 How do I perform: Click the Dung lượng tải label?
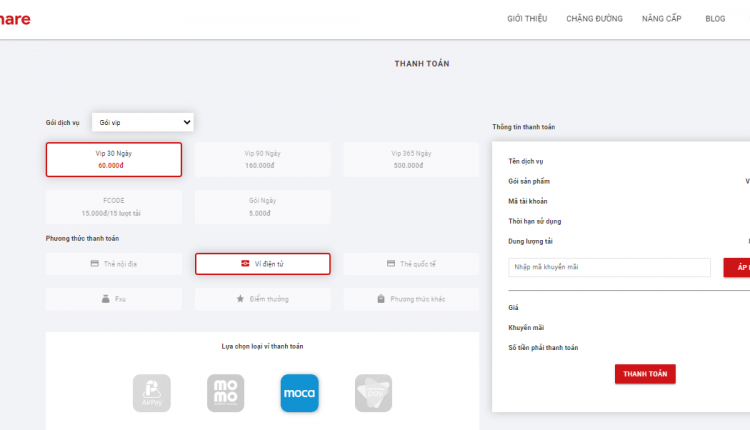tap(530, 242)
